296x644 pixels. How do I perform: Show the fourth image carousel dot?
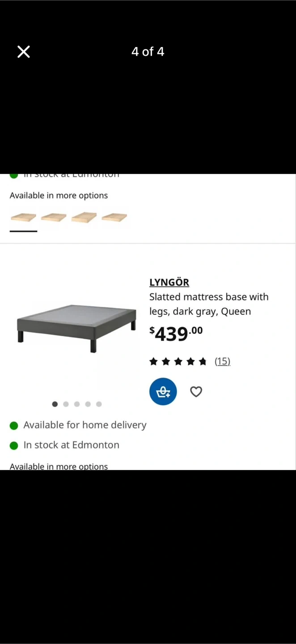coord(88,404)
